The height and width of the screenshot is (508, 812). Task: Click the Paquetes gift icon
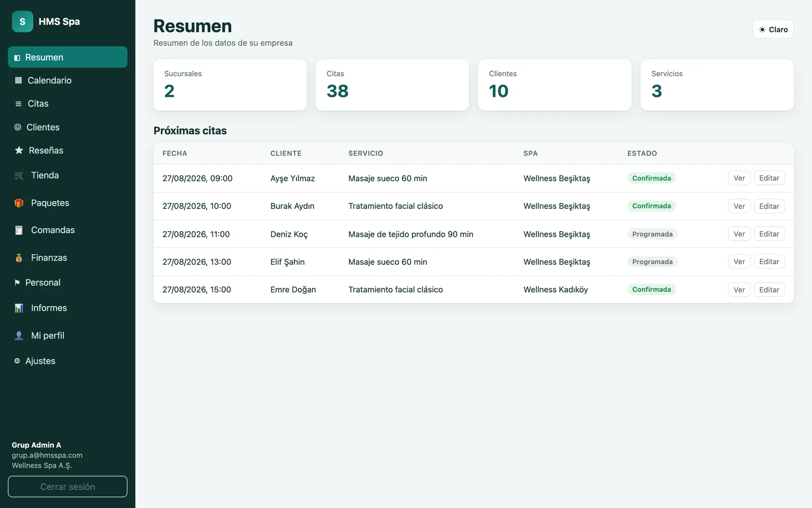coord(19,203)
